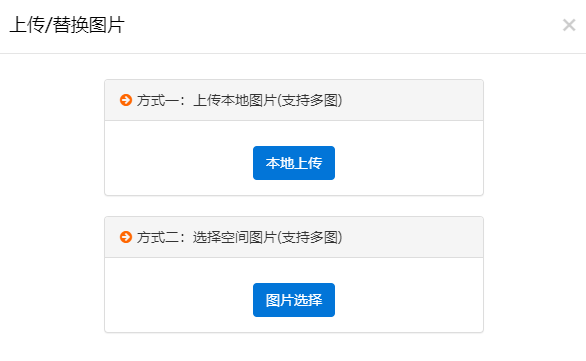Close the 上传/替换图片 dialog with the X
This screenshot has width=586, height=361.
tap(569, 25)
